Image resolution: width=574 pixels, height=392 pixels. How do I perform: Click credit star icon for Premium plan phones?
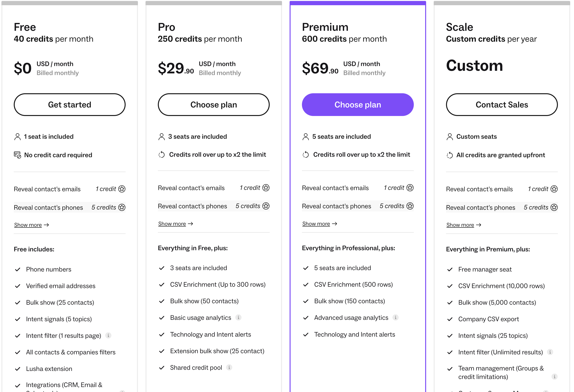pos(410,206)
